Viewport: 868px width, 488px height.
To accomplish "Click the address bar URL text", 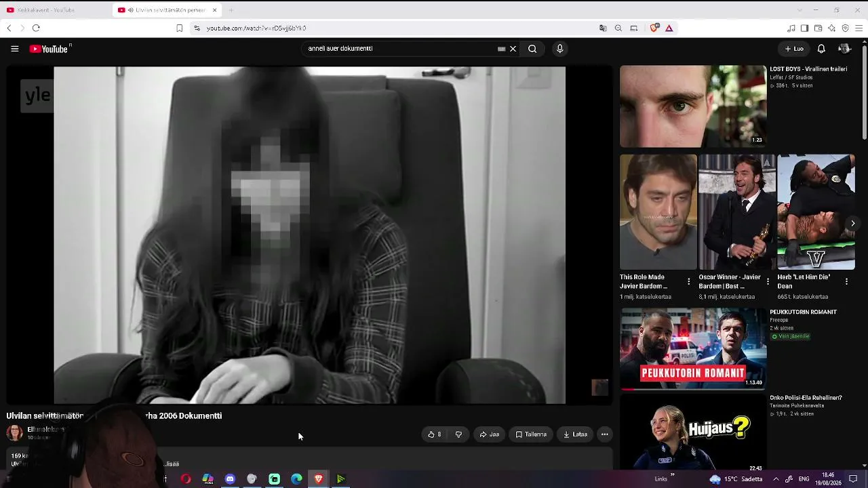I will (256, 28).
